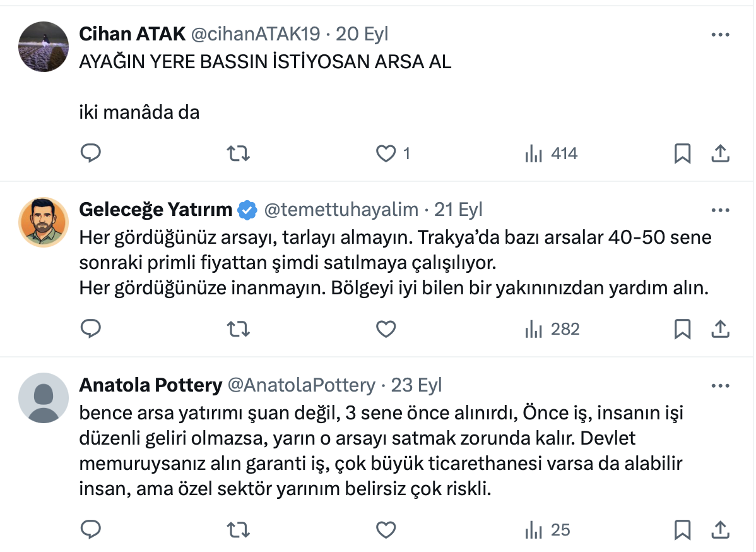This screenshot has width=756, height=552.
Task: Bookmark Anatola Pottery's tweet
Action: click(682, 529)
